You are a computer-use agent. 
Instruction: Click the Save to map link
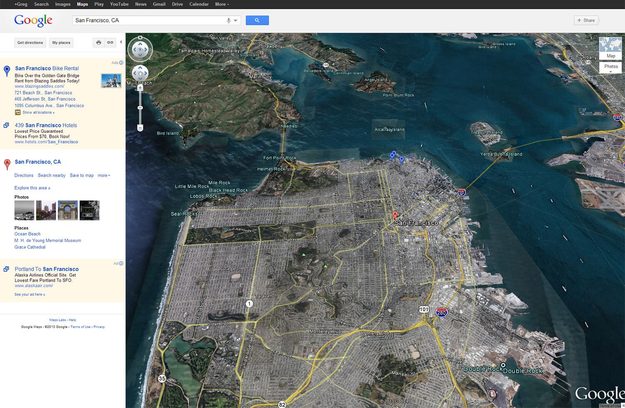82,175
